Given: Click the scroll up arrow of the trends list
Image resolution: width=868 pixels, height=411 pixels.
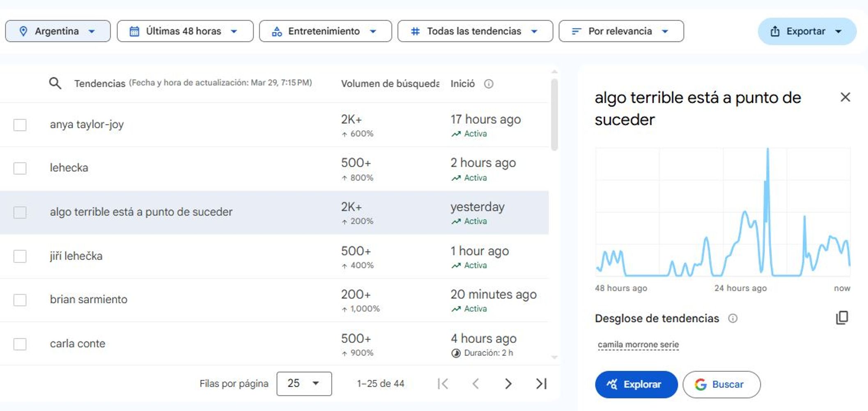Looking at the screenshot, I should (x=554, y=72).
